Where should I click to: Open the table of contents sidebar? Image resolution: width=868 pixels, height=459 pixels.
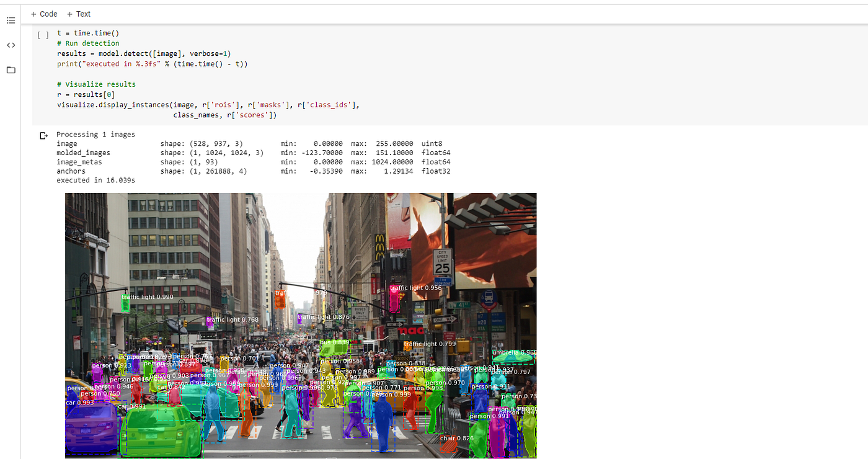coord(11,20)
